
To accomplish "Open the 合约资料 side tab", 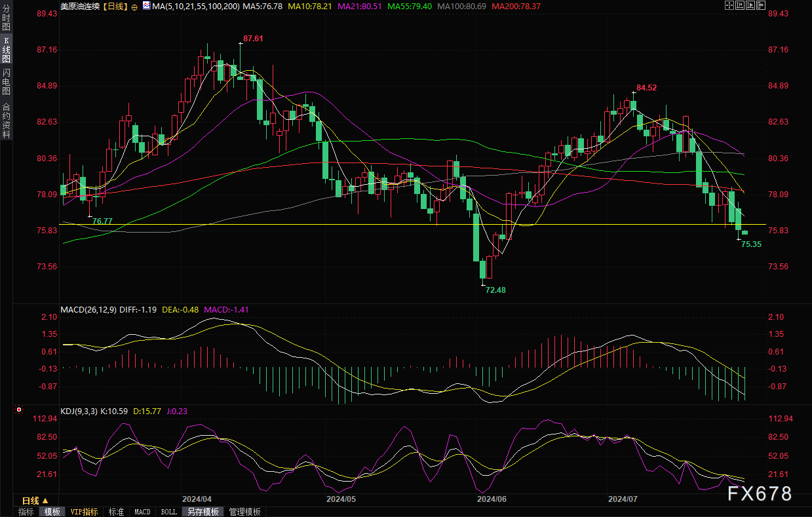I will [6, 120].
